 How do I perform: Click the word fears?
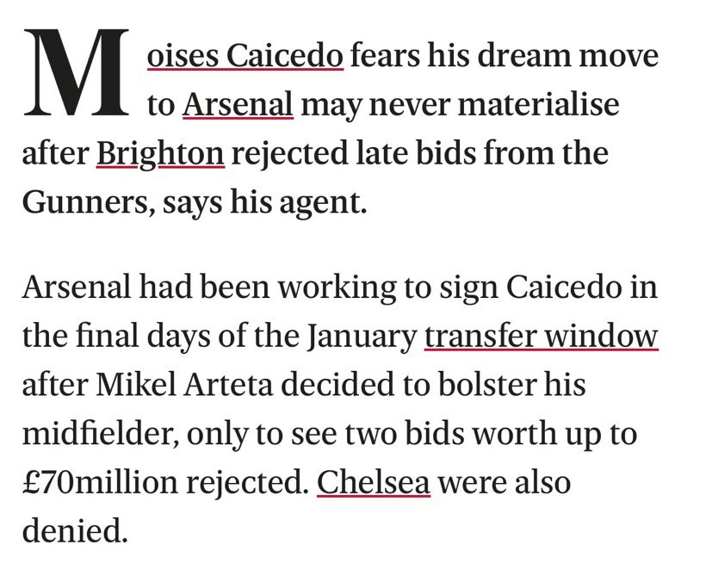coord(385,56)
